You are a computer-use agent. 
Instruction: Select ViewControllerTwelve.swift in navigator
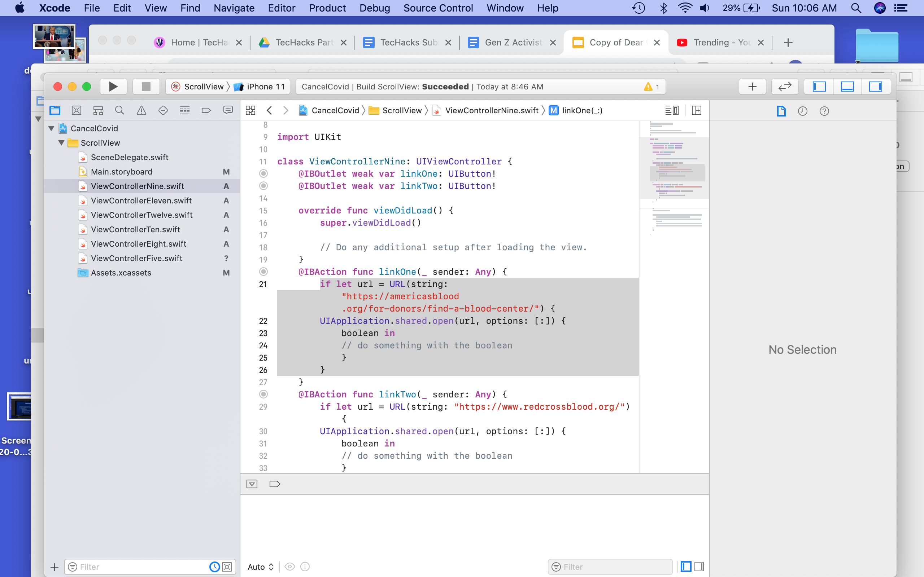tap(141, 215)
